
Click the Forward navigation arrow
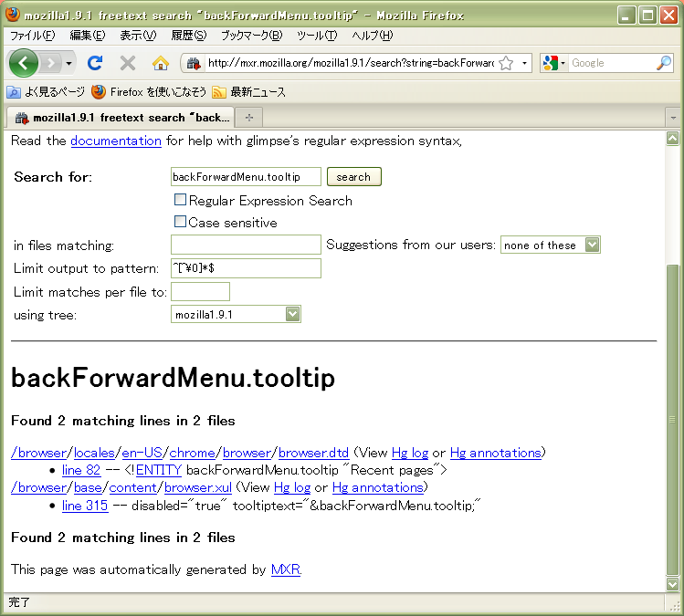[x=50, y=64]
